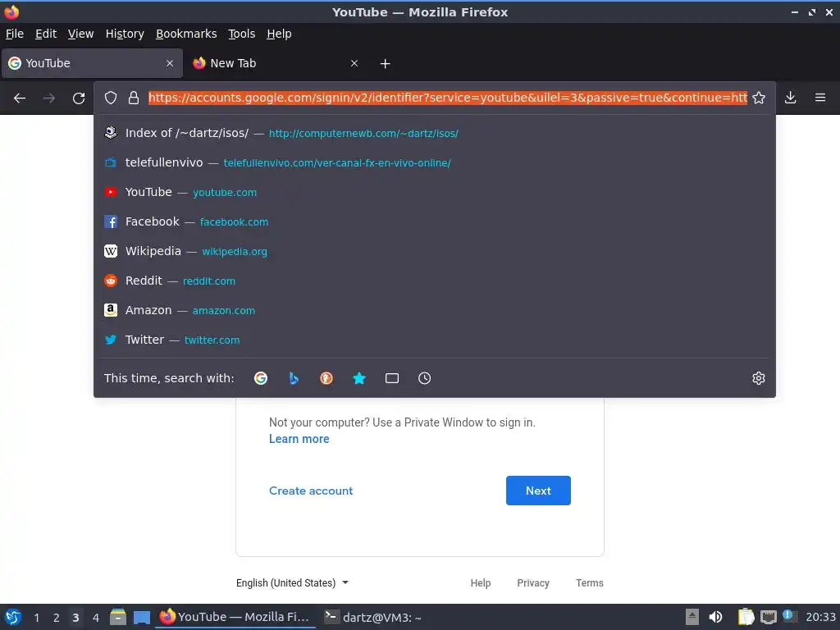
Task: Search with DuckDuckGo this time
Action: (326, 378)
